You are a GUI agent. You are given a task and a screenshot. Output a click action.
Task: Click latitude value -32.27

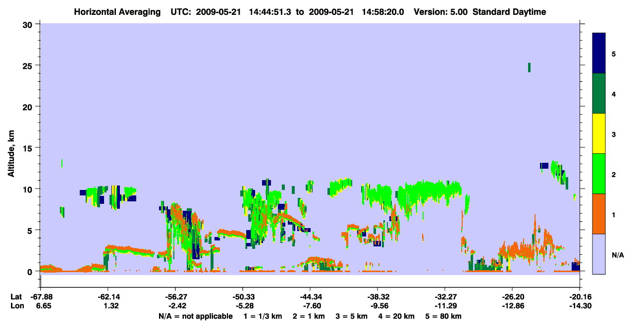[445, 297]
